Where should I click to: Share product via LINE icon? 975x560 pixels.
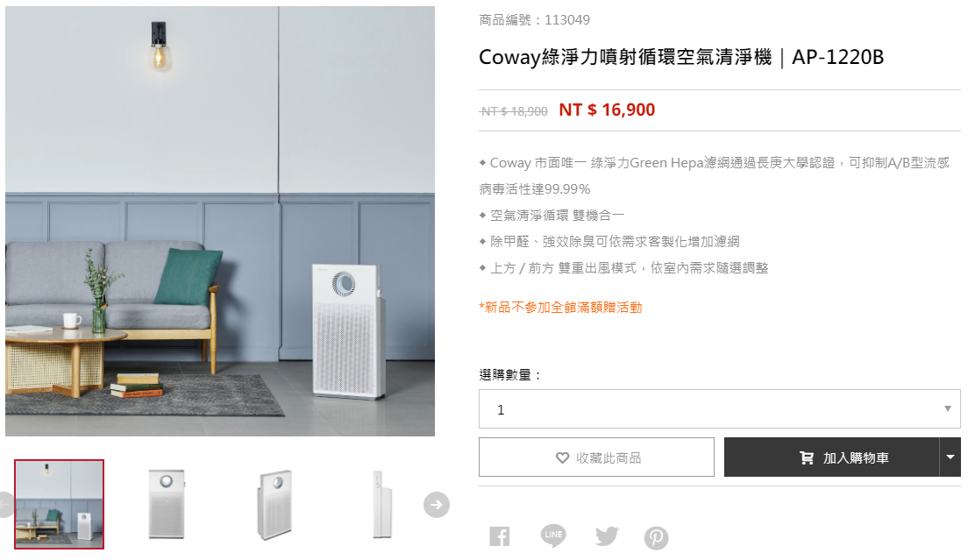click(x=552, y=535)
